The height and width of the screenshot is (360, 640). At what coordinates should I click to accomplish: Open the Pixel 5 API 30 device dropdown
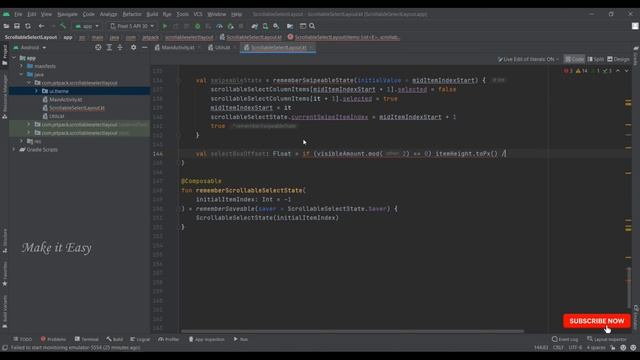coord(132,26)
